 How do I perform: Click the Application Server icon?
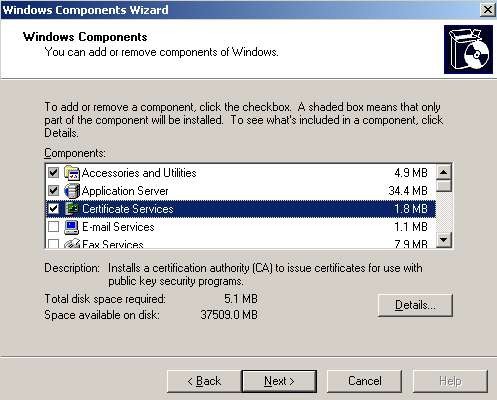72,191
